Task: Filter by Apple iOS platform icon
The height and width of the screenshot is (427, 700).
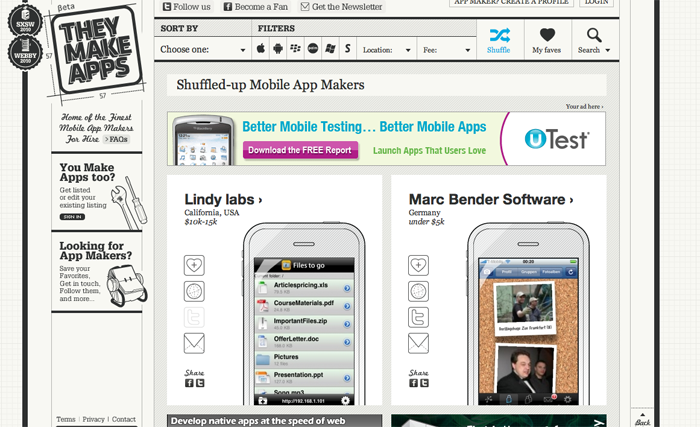Action: [x=261, y=49]
